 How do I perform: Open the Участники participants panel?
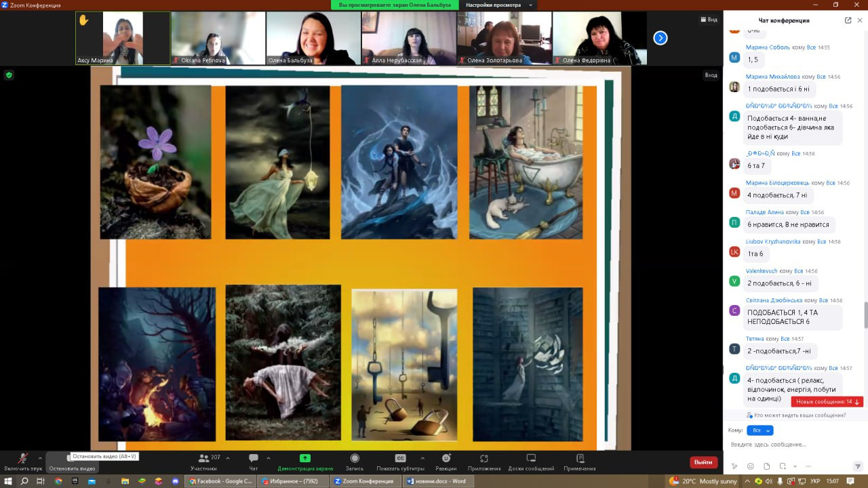pos(203,462)
